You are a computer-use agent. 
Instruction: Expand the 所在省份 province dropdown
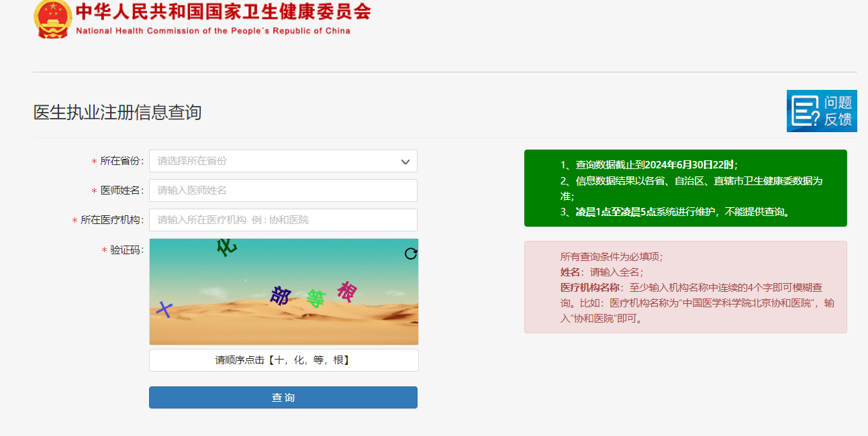click(x=283, y=161)
